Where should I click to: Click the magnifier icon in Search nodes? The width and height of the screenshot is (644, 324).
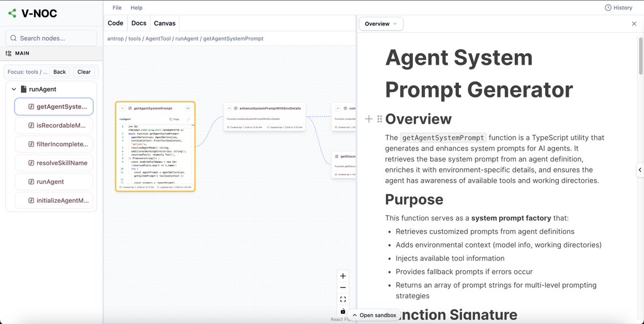[13, 38]
